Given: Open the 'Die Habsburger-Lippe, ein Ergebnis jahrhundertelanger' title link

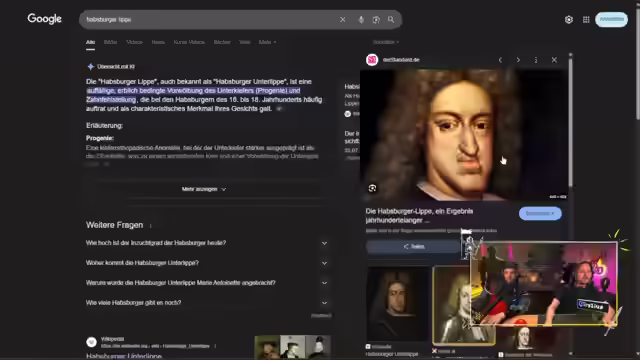Looking at the screenshot, I should coord(420,216).
